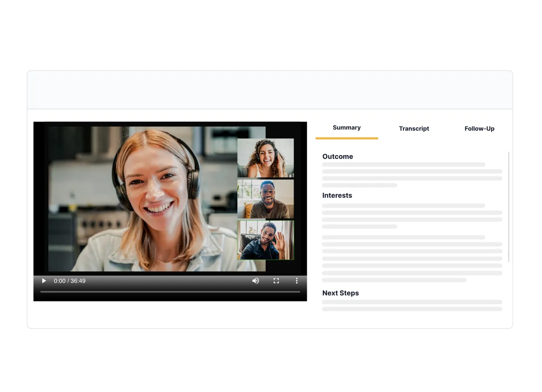Screen dimensions: 542x392
Task: Open the Transcript tab
Action: pyautogui.click(x=414, y=128)
